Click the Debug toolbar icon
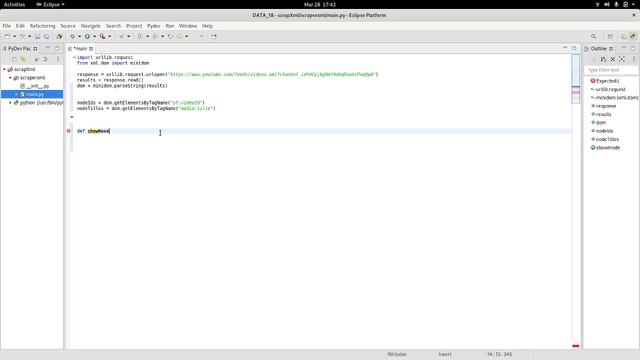The image size is (640, 360). pos(72,36)
